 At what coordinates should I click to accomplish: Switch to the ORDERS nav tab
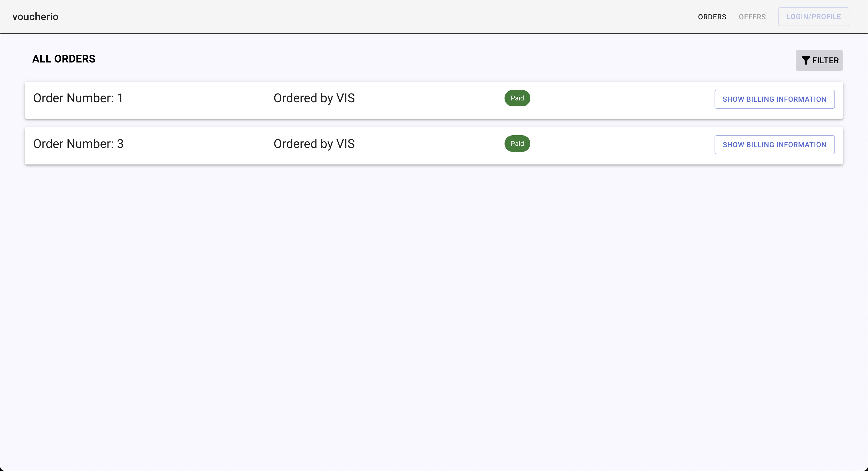tap(712, 17)
